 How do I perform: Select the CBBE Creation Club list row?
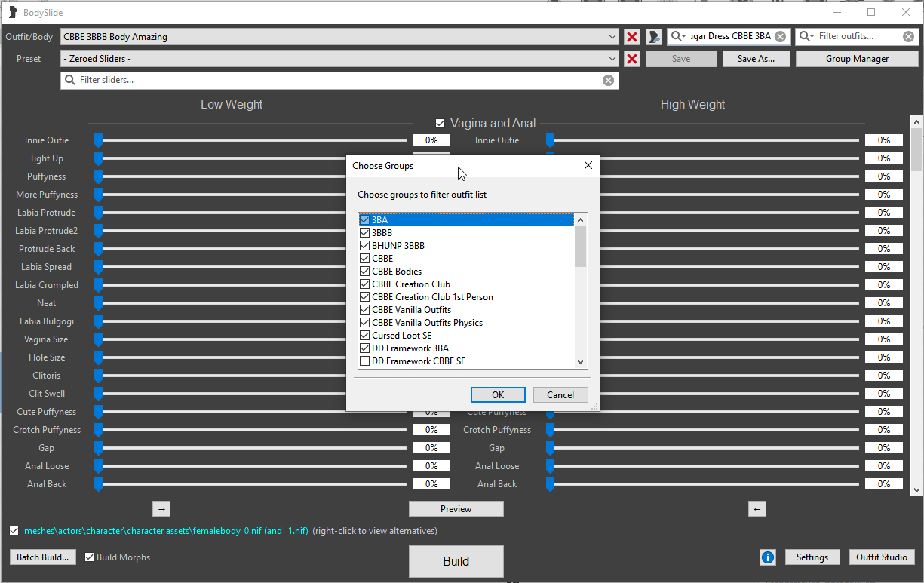(467, 284)
